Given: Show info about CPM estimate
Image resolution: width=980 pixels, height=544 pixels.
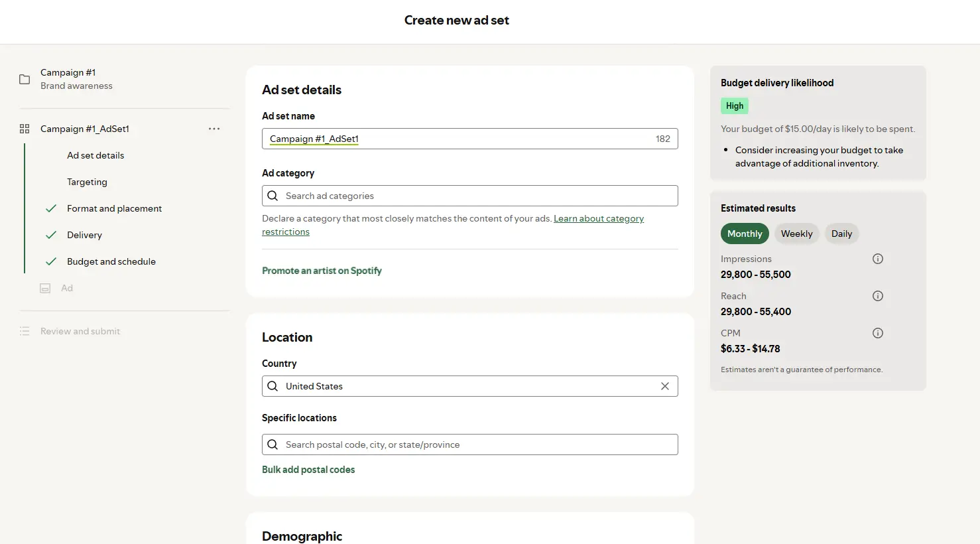Looking at the screenshot, I should coord(878,333).
